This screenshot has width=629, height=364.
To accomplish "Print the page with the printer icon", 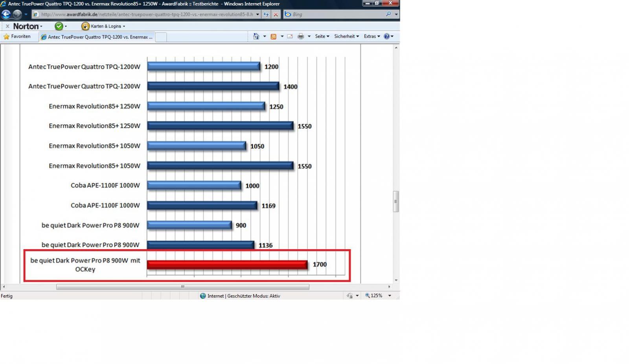I will (301, 37).
